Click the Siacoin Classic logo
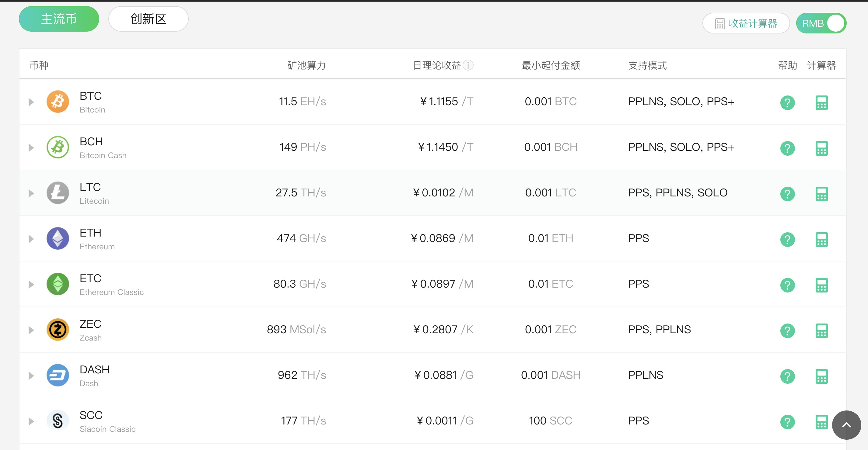868x450 pixels. coord(58,421)
